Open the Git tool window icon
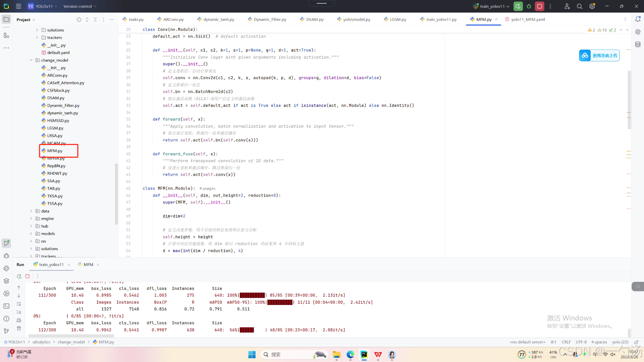The width and height of the screenshot is (644, 362). click(x=6, y=331)
